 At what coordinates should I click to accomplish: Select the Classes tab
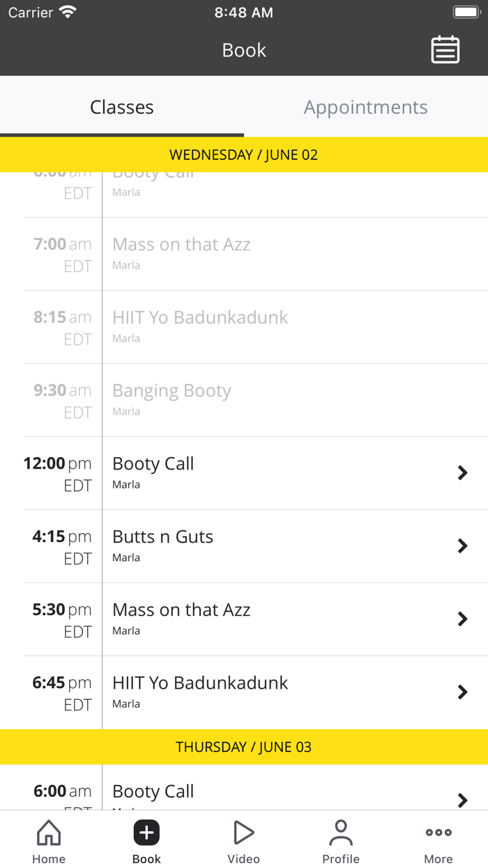tap(122, 107)
